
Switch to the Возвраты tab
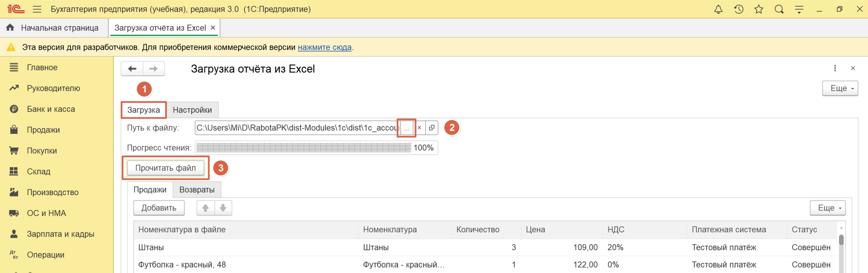(x=197, y=190)
